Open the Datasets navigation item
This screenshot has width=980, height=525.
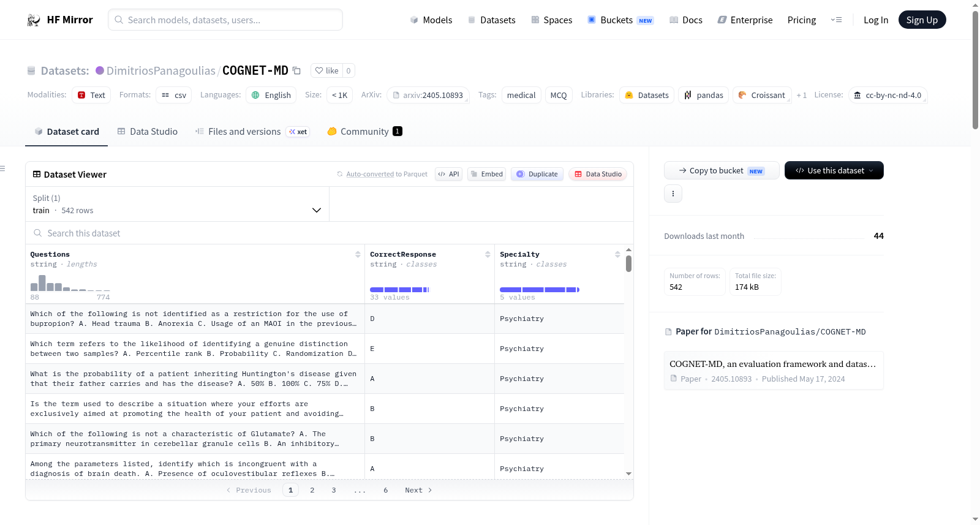click(491, 20)
